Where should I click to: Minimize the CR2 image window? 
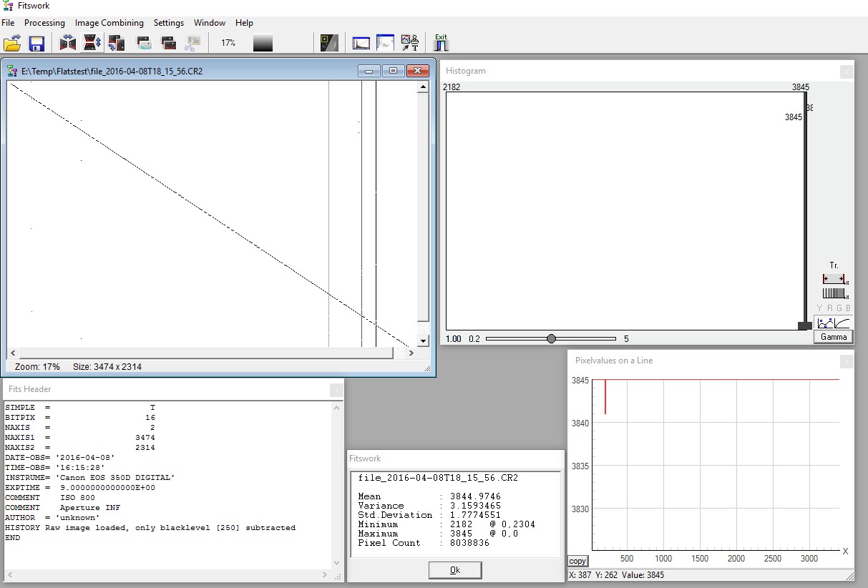369,71
